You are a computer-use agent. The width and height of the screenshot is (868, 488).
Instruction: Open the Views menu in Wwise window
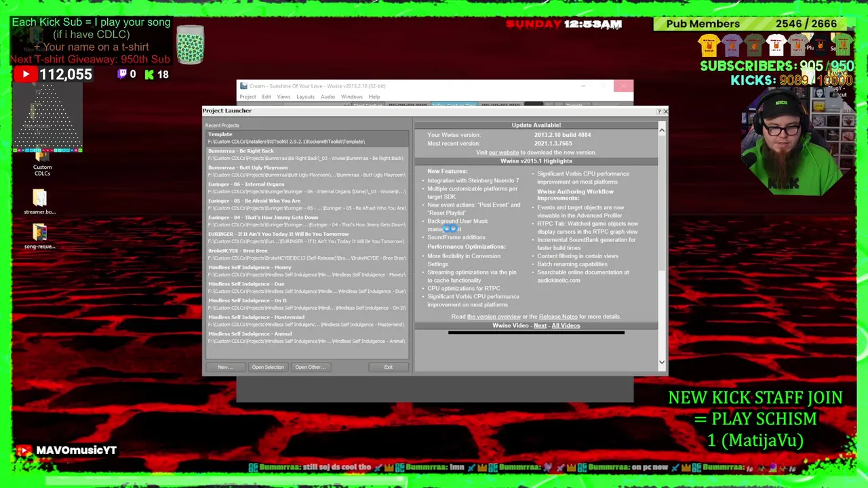283,97
